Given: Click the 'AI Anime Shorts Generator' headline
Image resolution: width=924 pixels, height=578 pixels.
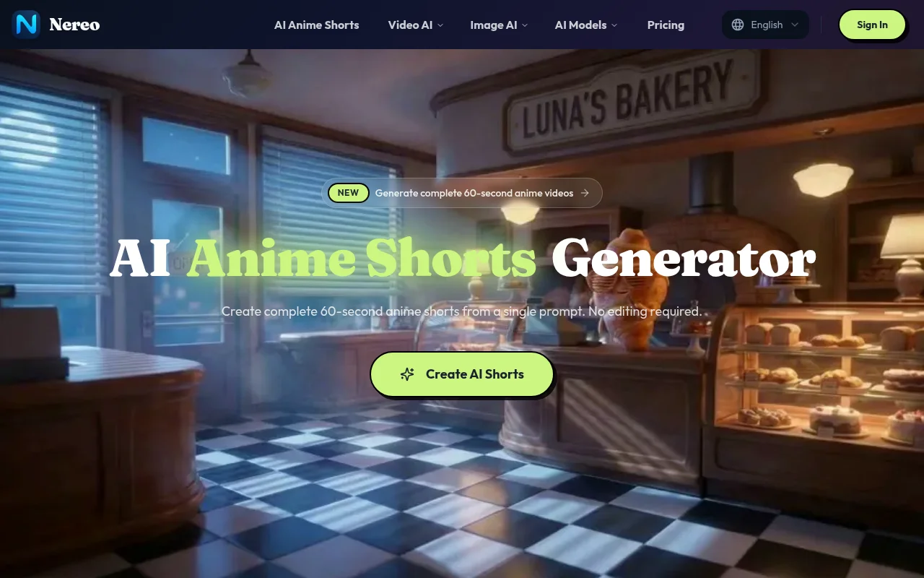Looking at the screenshot, I should (x=462, y=258).
